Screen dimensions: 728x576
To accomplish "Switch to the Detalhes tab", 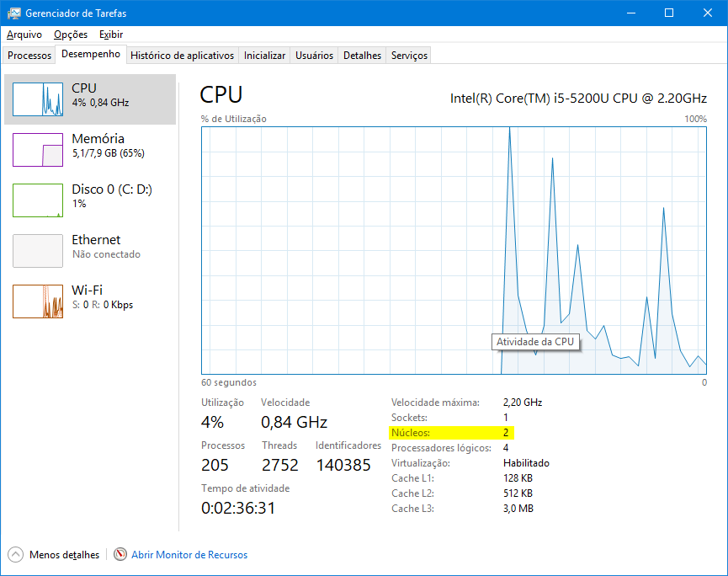I will point(362,56).
